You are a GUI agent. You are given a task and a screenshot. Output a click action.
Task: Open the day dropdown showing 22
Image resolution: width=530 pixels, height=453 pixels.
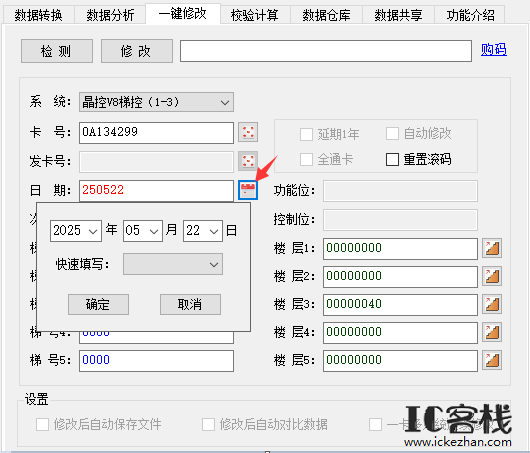coord(202,231)
